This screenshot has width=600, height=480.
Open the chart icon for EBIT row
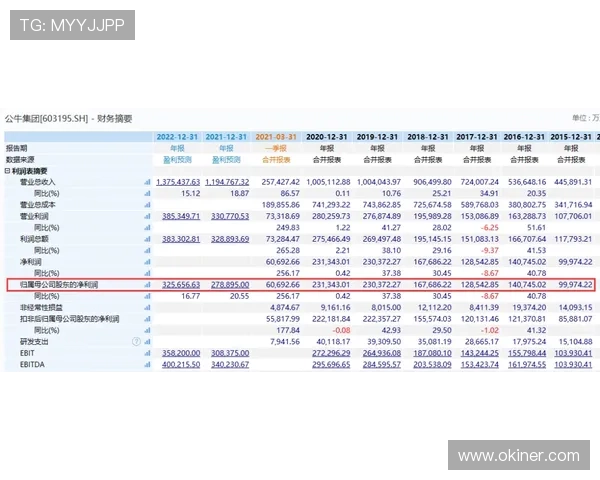click(x=146, y=353)
